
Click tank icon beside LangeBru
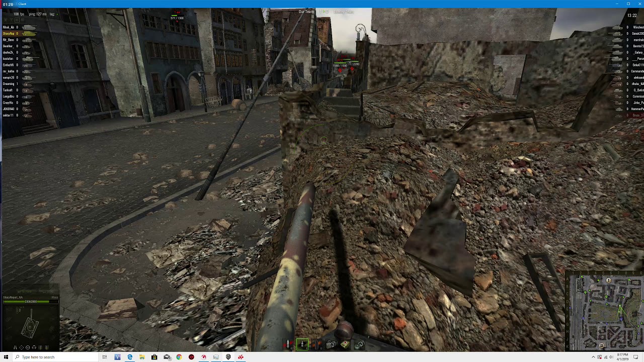coord(29,97)
